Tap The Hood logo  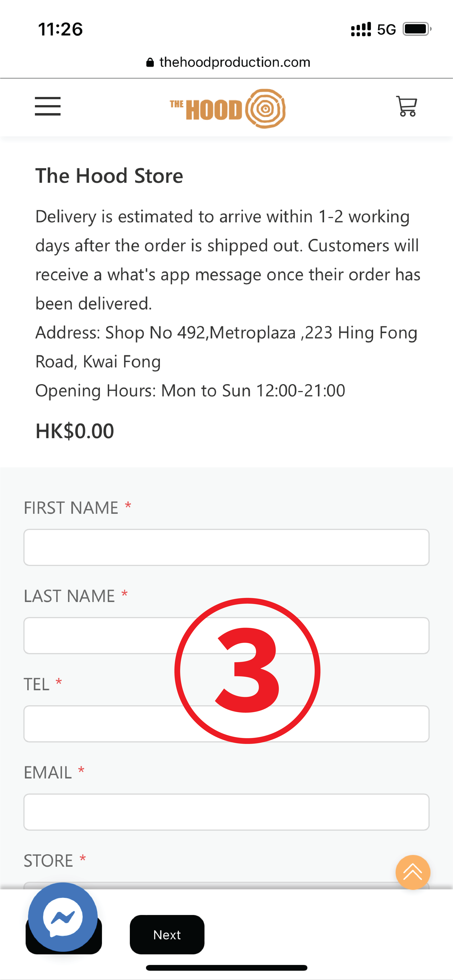(x=228, y=108)
